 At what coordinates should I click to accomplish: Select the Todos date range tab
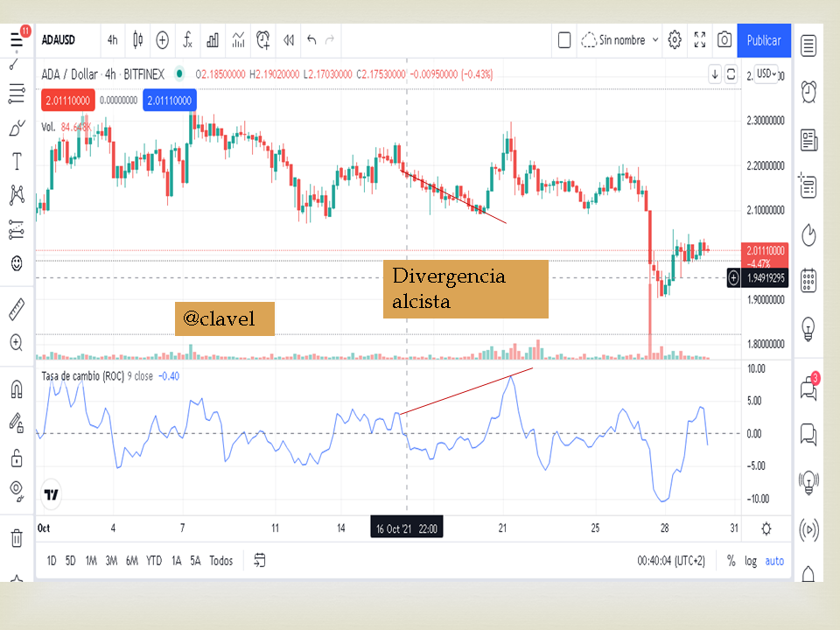220,561
